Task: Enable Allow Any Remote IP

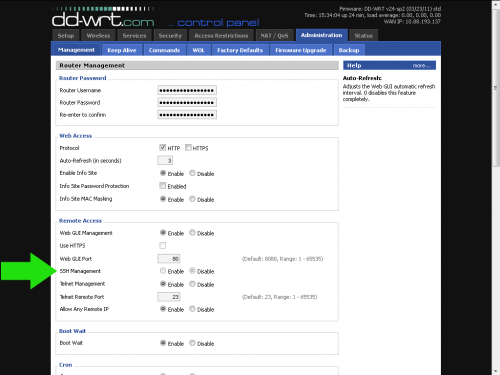Action: [163, 309]
